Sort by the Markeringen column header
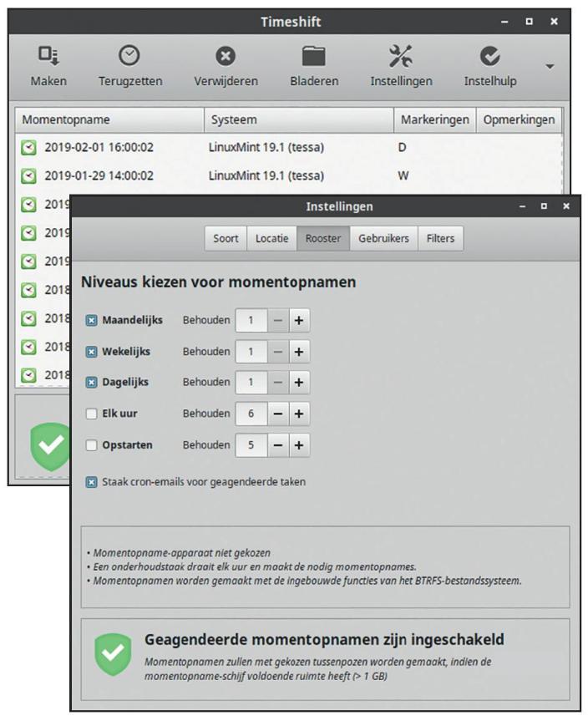The height and width of the screenshot is (721, 588). (435, 120)
